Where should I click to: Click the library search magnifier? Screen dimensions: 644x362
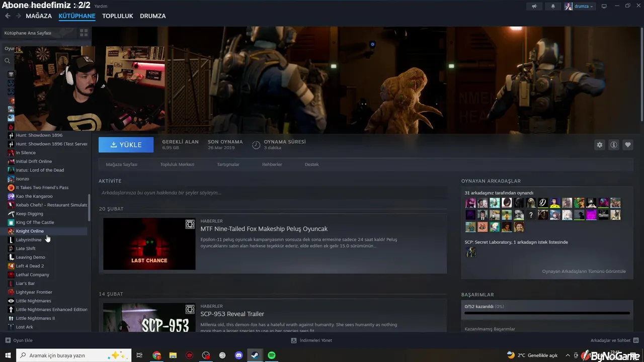pyautogui.click(x=8, y=60)
